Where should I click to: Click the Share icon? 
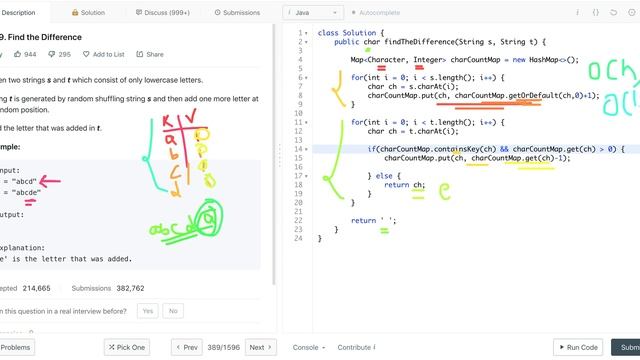(140, 54)
